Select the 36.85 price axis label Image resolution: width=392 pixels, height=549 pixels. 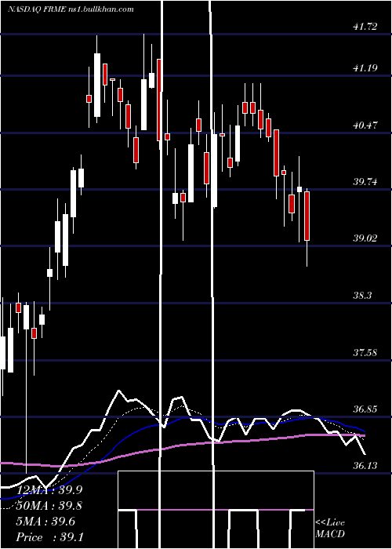[365, 409]
